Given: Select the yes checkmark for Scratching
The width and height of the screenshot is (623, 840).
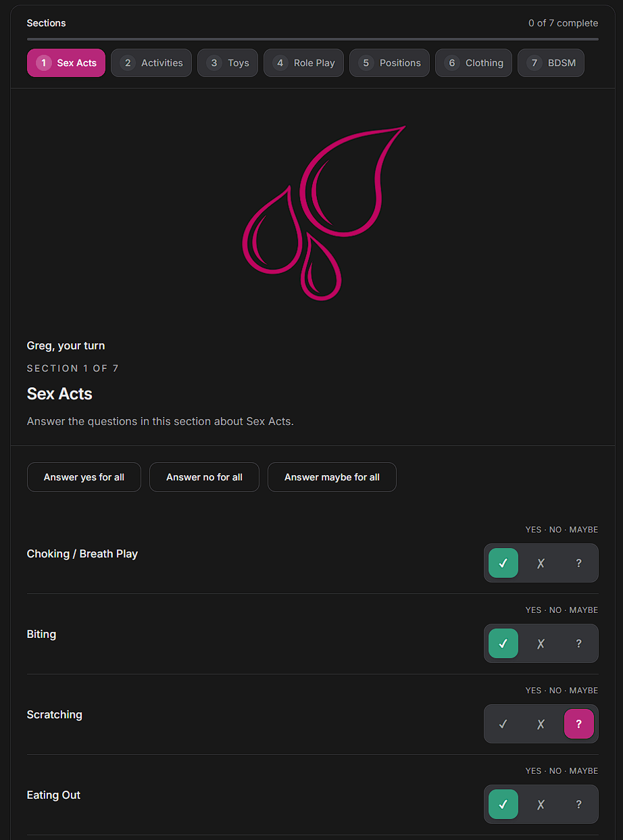Looking at the screenshot, I should [x=503, y=724].
